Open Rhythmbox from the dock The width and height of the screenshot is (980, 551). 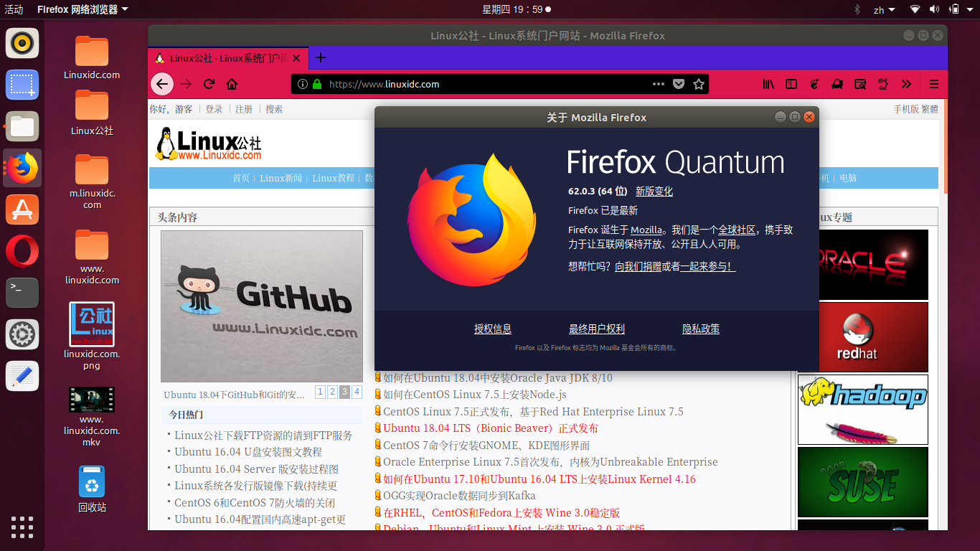22,42
